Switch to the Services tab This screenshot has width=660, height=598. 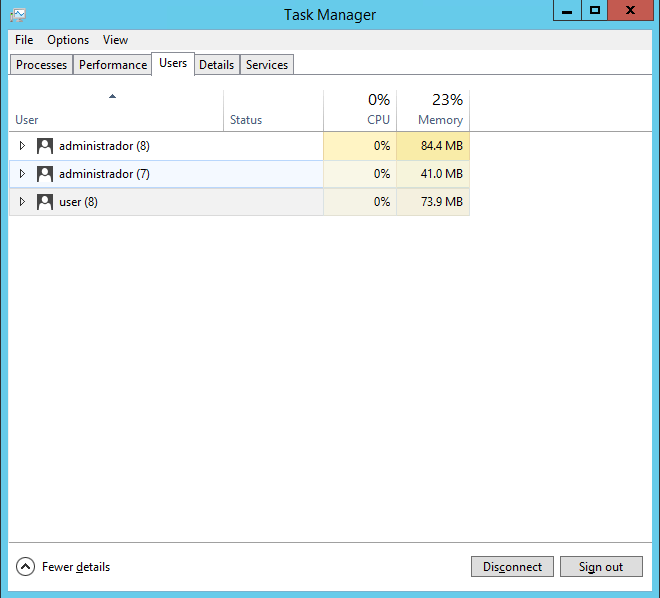click(x=267, y=65)
